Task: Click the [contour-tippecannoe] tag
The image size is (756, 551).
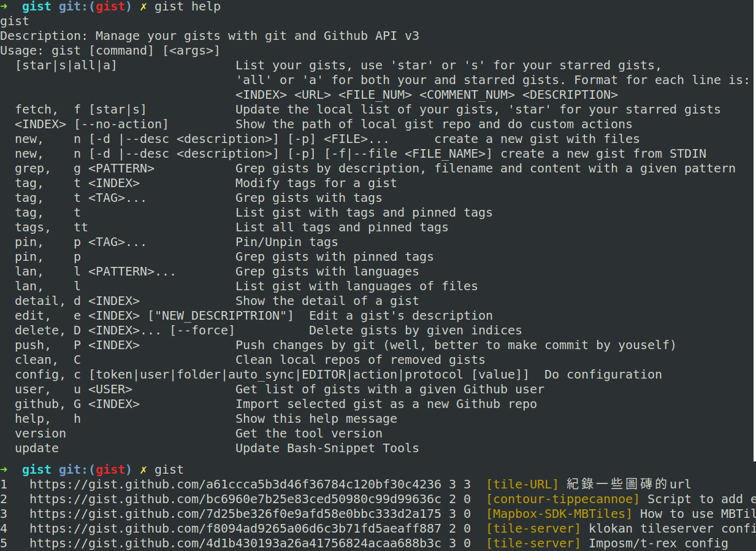Action: [x=562, y=499]
